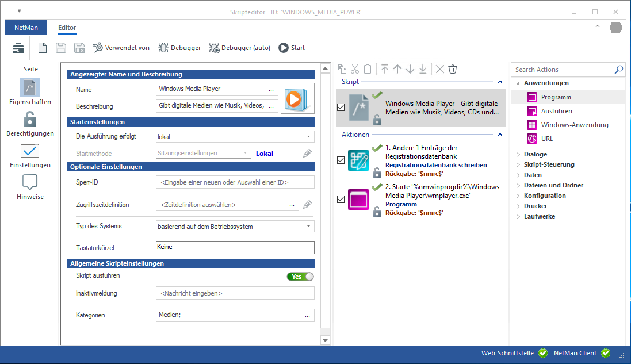Click the Verwendet von button
This screenshot has width=631, height=364.
(x=121, y=48)
